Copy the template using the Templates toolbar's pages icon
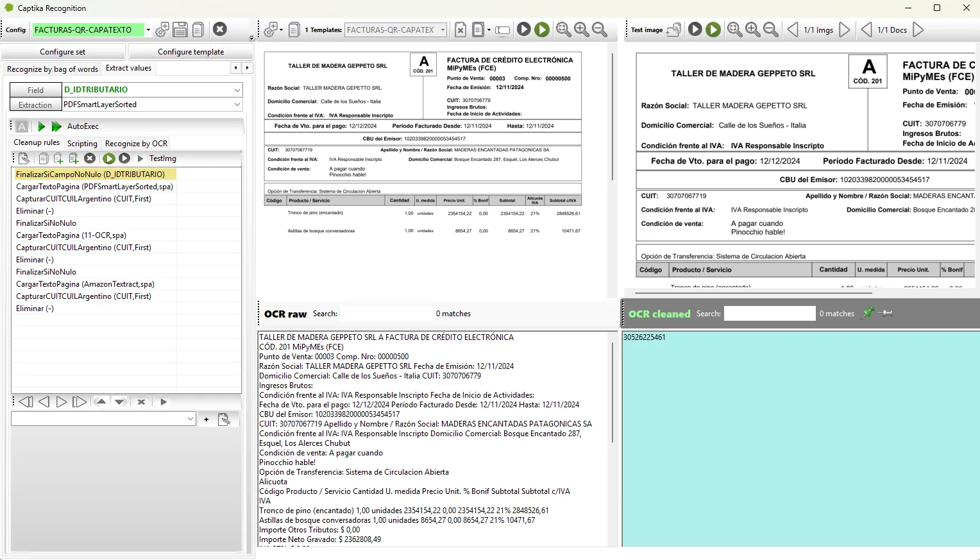Screen dimensions: 980x560 294,30
